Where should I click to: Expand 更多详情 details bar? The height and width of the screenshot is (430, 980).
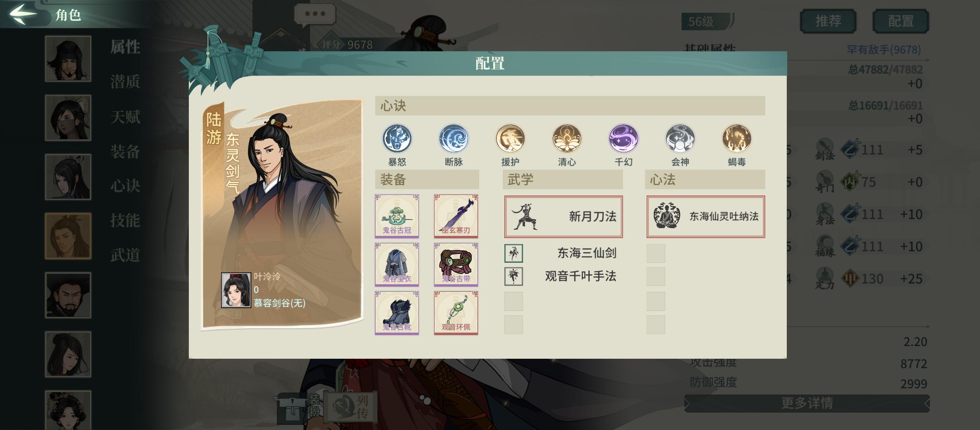coord(807,403)
